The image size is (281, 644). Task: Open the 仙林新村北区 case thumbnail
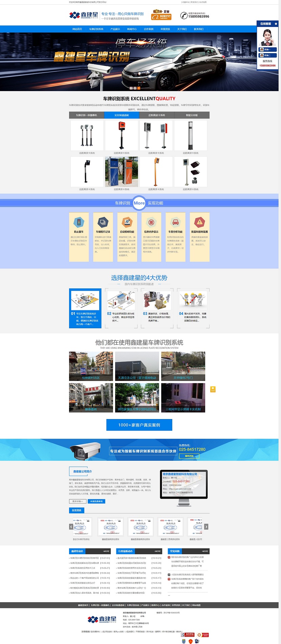coord(91,366)
